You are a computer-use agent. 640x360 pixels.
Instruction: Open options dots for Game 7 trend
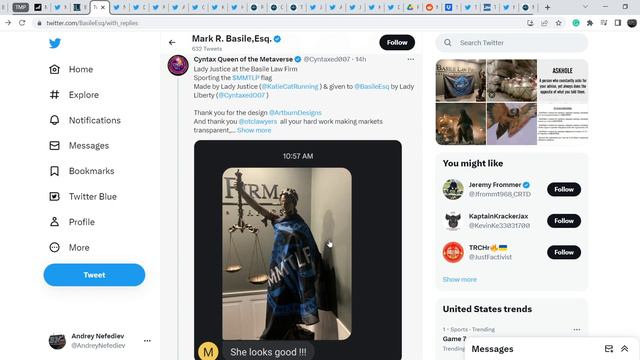(x=577, y=329)
